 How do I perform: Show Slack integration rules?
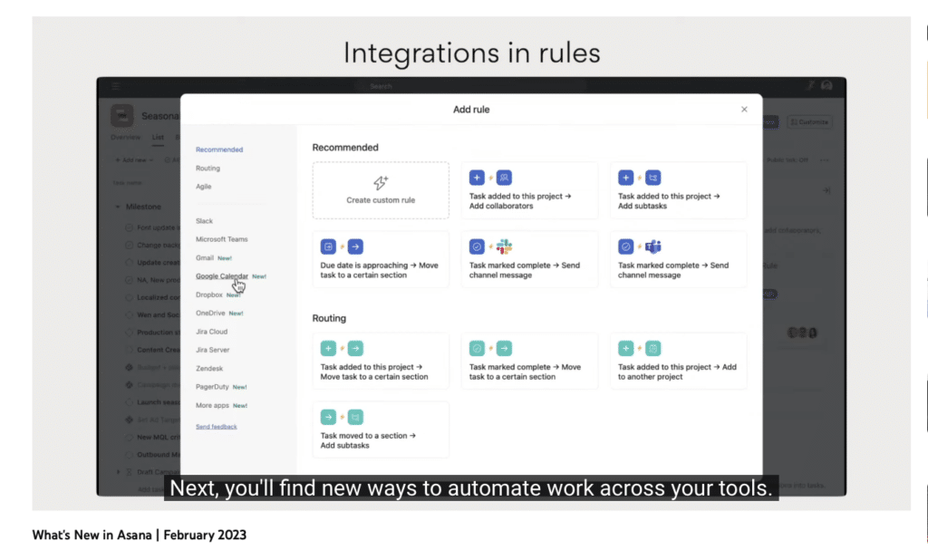click(204, 221)
